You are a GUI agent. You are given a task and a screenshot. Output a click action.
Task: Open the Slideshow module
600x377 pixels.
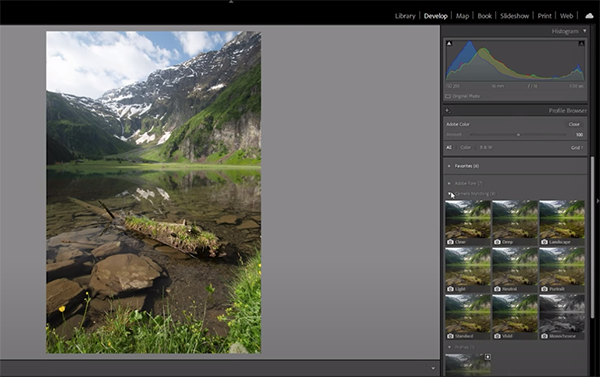[x=514, y=16]
